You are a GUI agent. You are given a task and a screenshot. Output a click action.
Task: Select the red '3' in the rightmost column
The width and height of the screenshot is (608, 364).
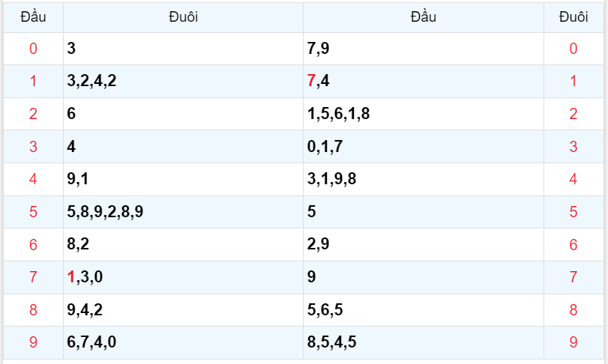(574, 147)
